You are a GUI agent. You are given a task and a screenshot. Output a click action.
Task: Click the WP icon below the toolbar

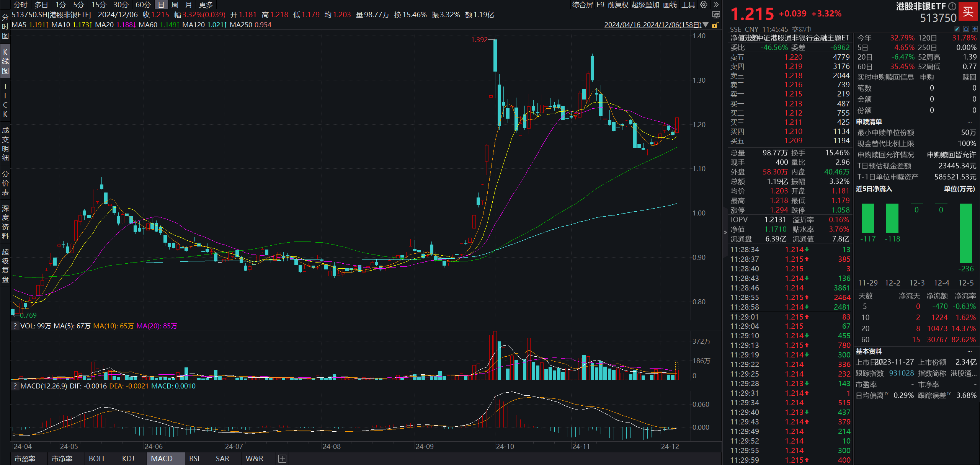716,15
